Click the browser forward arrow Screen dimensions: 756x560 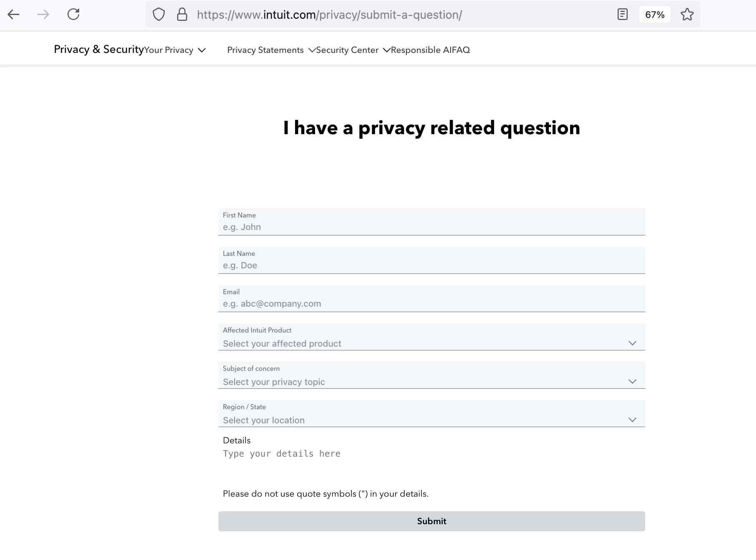[43, 15]
